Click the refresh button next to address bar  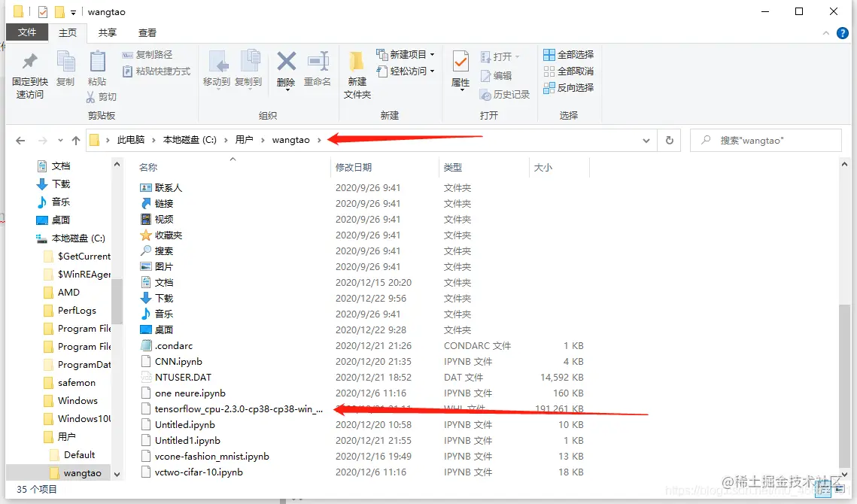click(x=669, y=140)
